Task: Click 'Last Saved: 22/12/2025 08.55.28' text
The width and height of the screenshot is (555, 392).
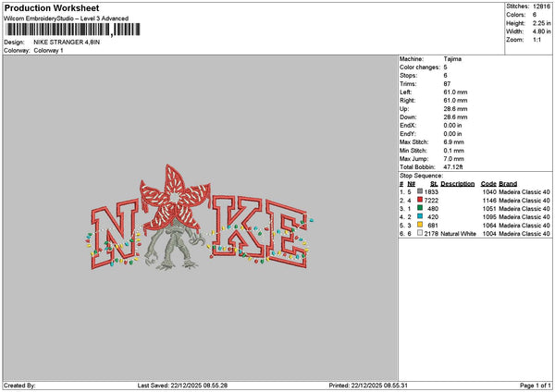Action: coord(182,386)
